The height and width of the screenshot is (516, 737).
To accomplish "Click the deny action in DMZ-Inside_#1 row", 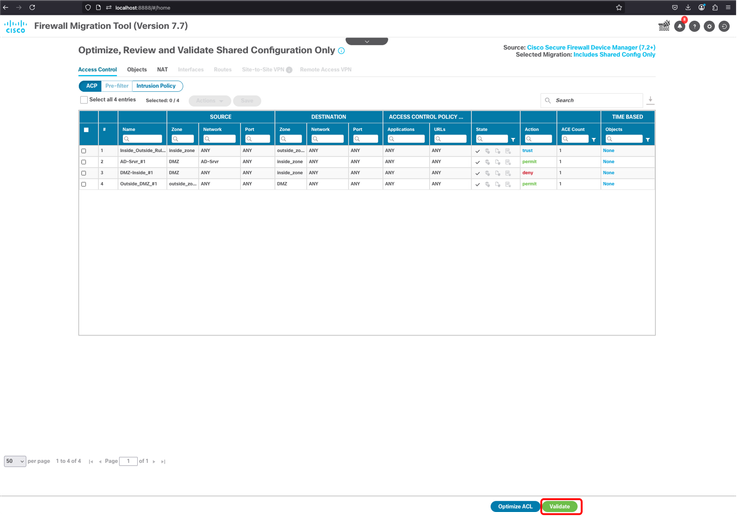I will click(x=528, y=173).
